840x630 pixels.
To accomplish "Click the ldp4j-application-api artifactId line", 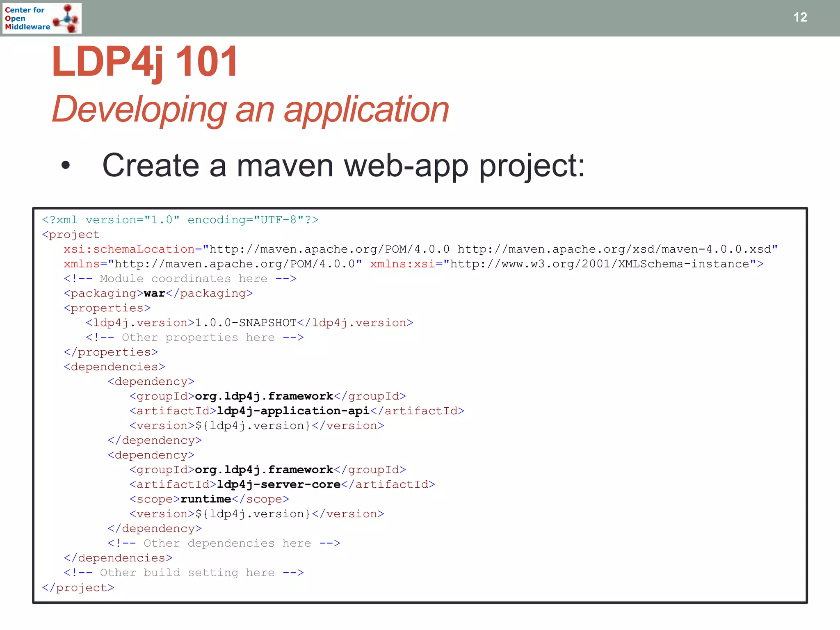I will point(297,411).
